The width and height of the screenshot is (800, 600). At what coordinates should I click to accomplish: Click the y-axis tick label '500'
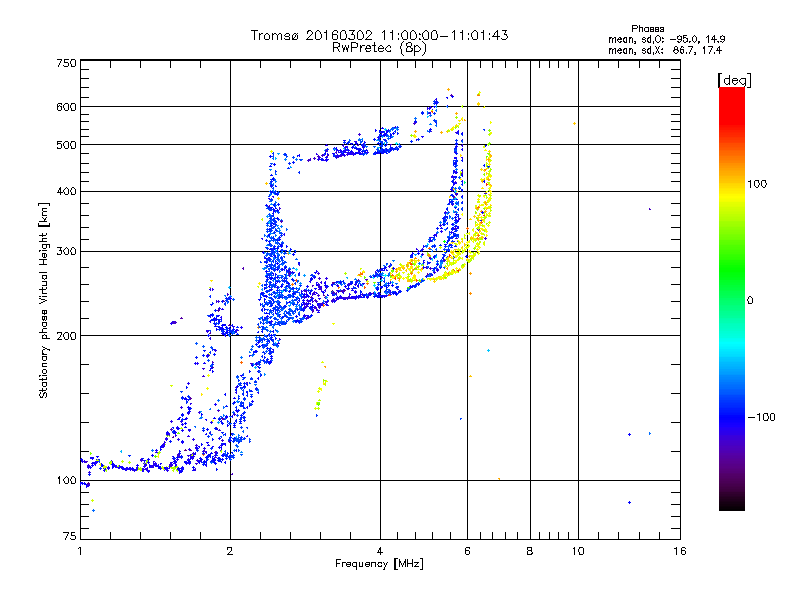pyautogui.click(x=67, y=145)
